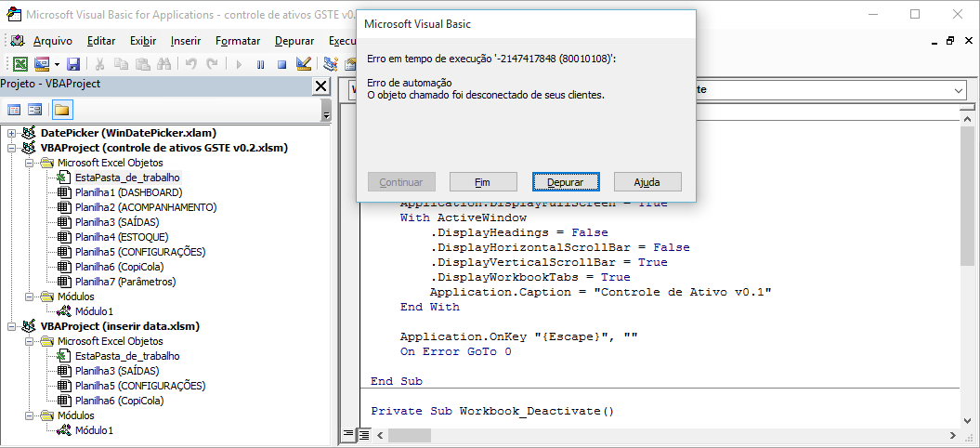This screenshot has height=448, width=980.
Task: Click the Project pane toolbar options arrow
Action: click(x=326, y=112)
